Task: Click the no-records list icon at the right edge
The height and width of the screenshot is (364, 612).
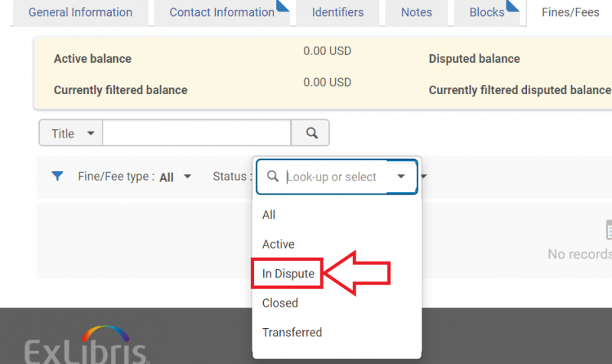Action: (x=608, y=229)
